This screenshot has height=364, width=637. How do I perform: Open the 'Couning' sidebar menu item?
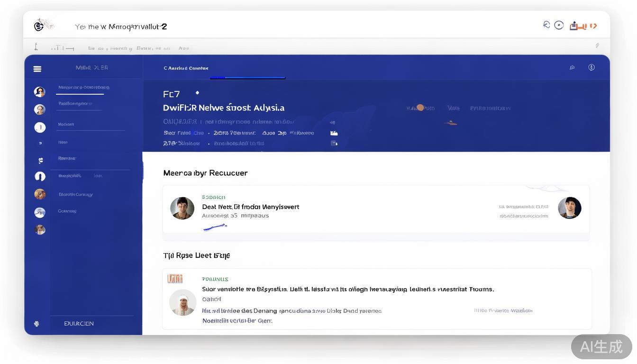[67, 211]
